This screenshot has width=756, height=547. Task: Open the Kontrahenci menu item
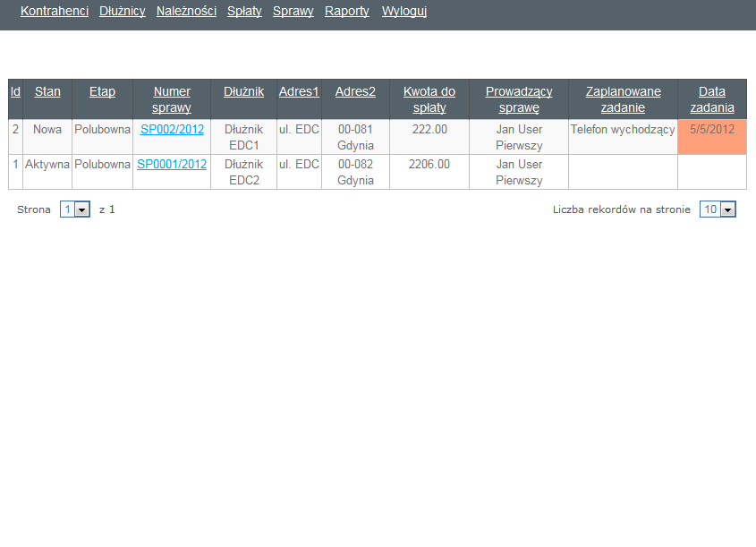click(x=55, y=11)
